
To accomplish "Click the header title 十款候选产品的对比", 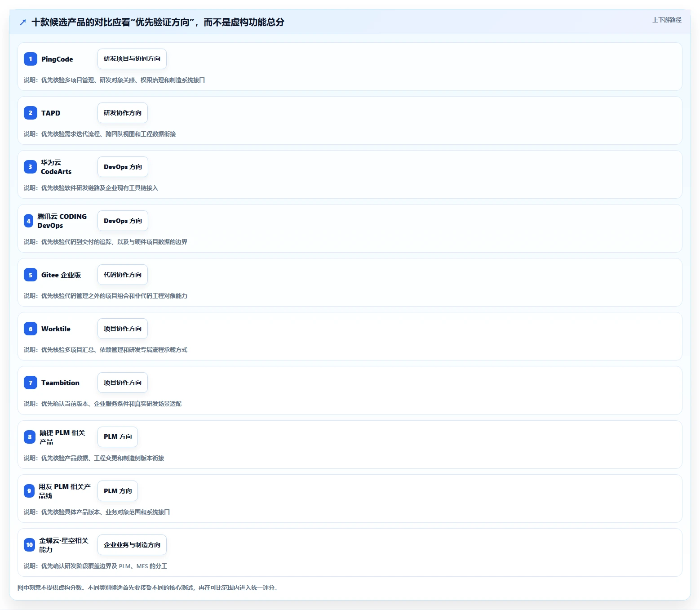I will click(158, 22).
